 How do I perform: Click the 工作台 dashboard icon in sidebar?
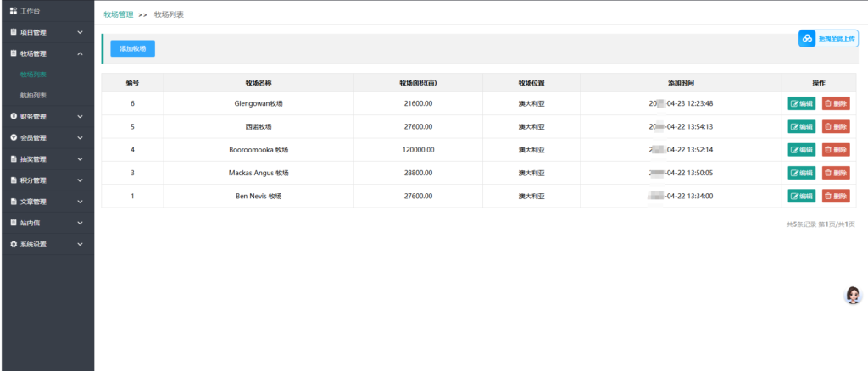click(x=14, y=11)
